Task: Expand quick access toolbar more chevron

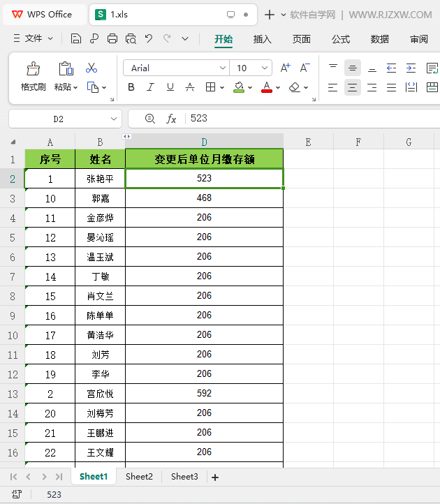Action: (185, 39)
